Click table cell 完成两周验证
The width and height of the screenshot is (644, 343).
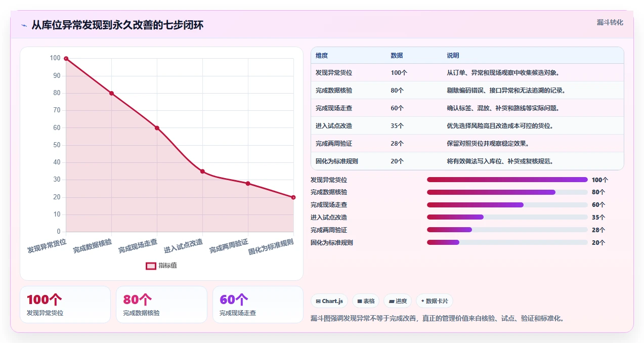pyautogui.click(x=334, y=144)
